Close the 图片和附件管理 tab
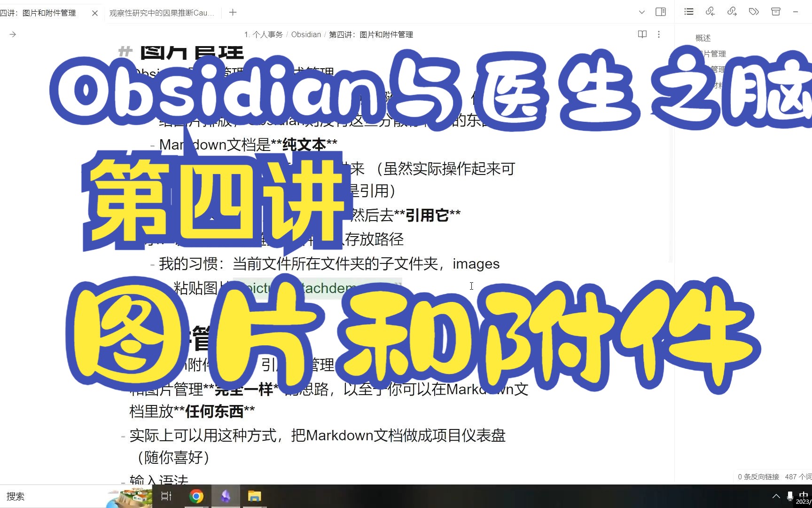812x508 pixels. [95, 13]
